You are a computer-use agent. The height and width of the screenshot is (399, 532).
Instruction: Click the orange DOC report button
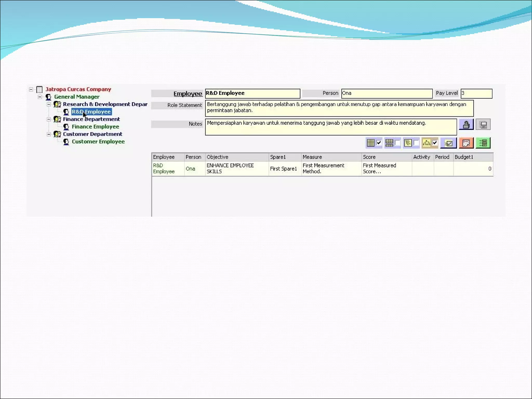coord(466,143)
